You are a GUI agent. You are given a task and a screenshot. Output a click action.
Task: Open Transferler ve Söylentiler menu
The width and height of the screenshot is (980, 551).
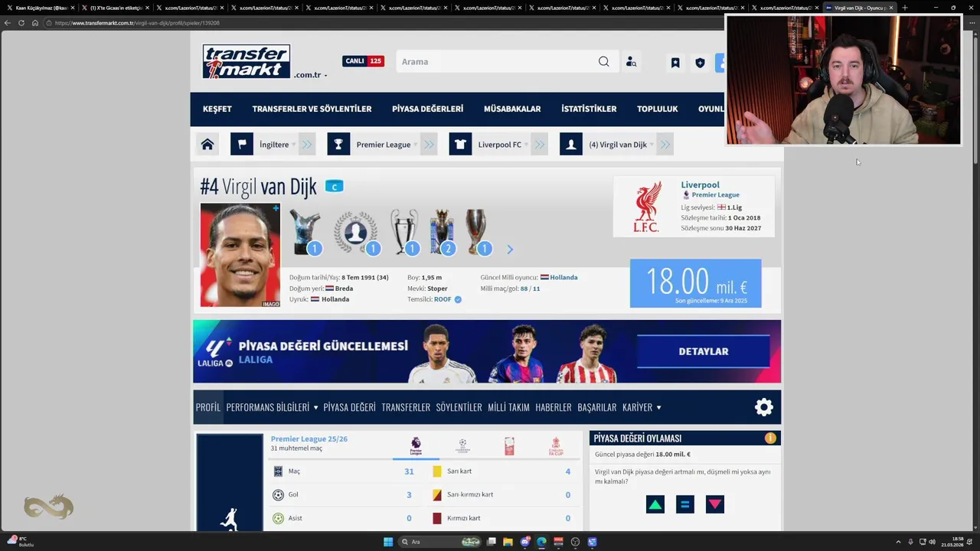(x=312, y=109)
